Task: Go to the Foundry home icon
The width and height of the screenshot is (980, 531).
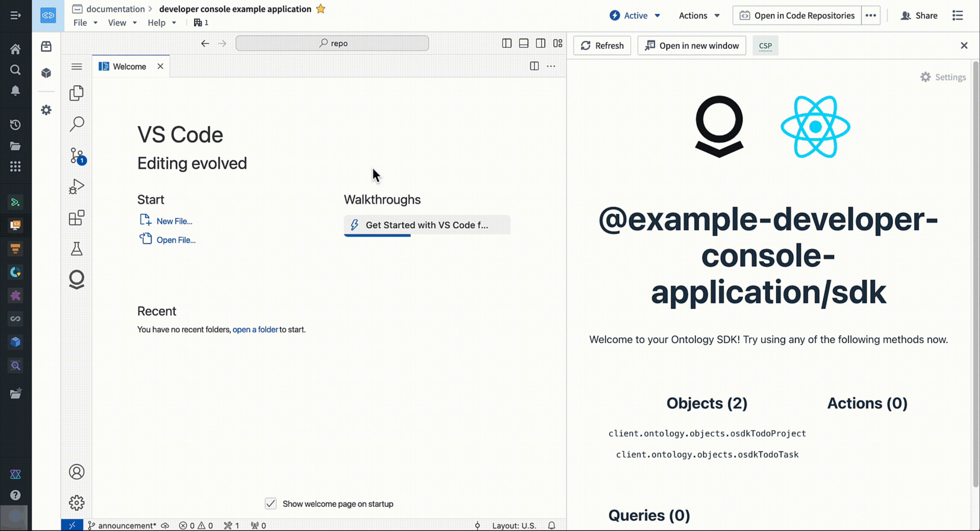Action: 15,49
